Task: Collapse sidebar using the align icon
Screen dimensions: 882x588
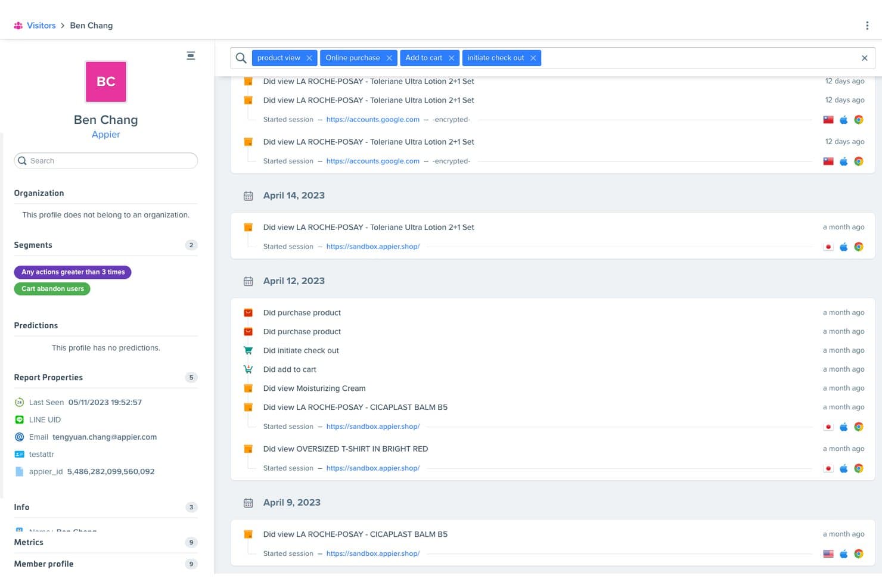Action: pos(191,55)
